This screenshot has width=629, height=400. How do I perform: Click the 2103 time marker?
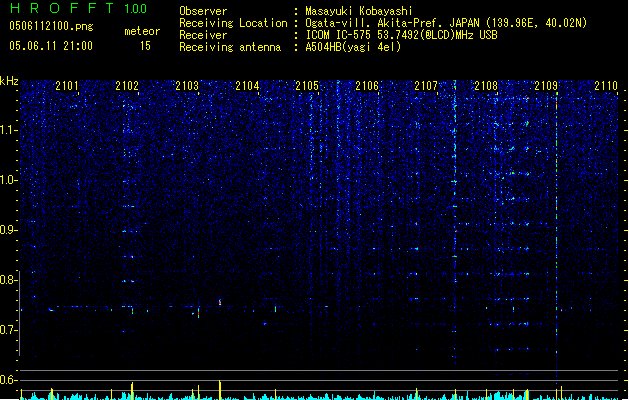tap(187, 85)
